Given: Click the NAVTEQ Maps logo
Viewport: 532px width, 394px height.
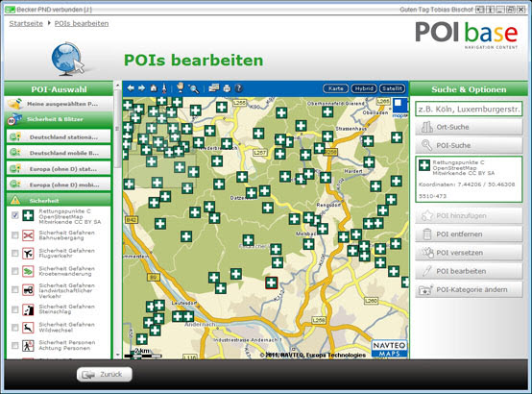Looking at the screenshot, I should pos(389,349).
